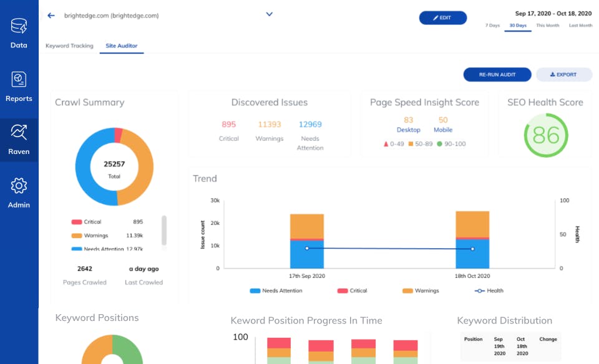This screenshot has width=599, height=364.
Task: Click the pencil EDIT button
Action: click(443, 18)
